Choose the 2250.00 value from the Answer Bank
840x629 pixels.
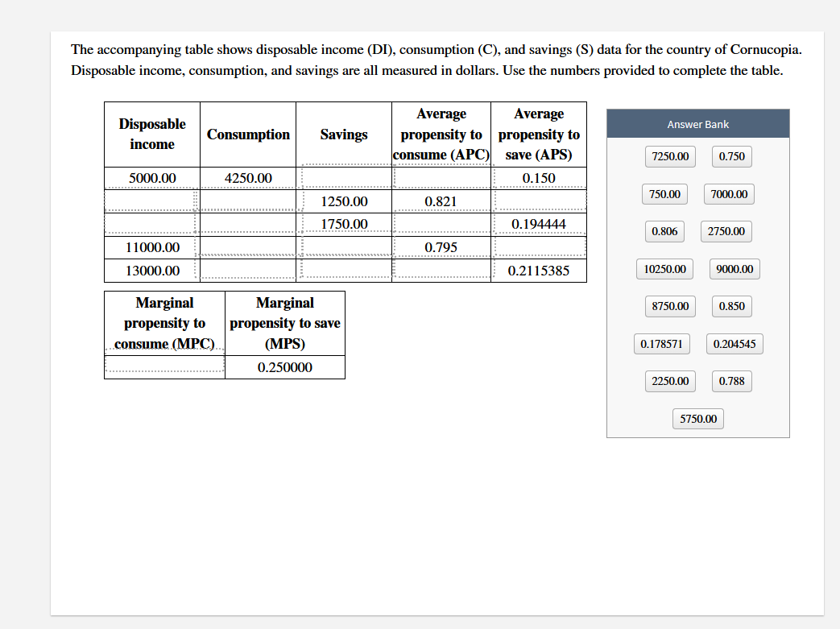coord(669,381)
